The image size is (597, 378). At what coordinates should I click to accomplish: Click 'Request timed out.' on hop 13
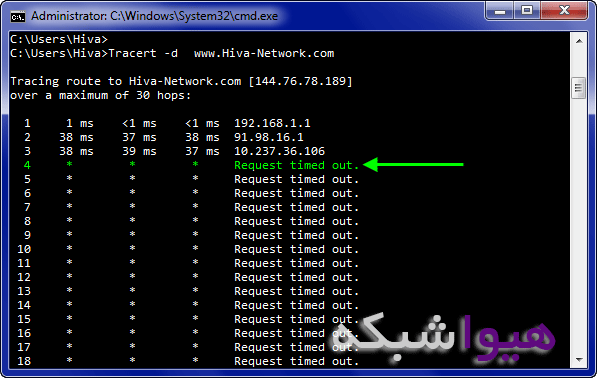click(297, 291)
